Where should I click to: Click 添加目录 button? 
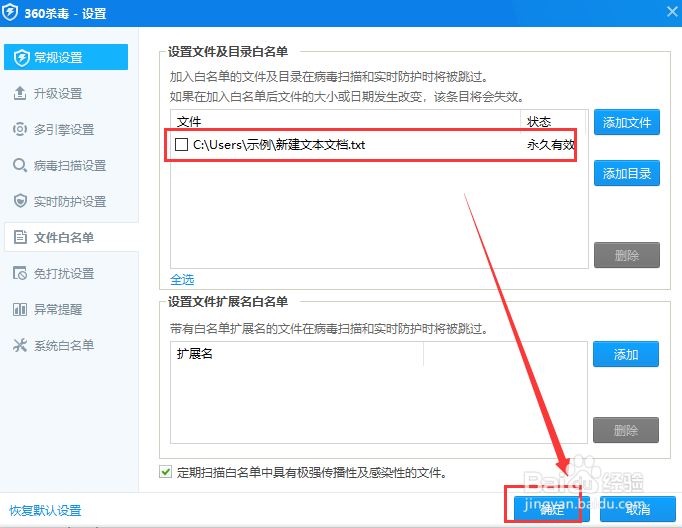(627, 173)
